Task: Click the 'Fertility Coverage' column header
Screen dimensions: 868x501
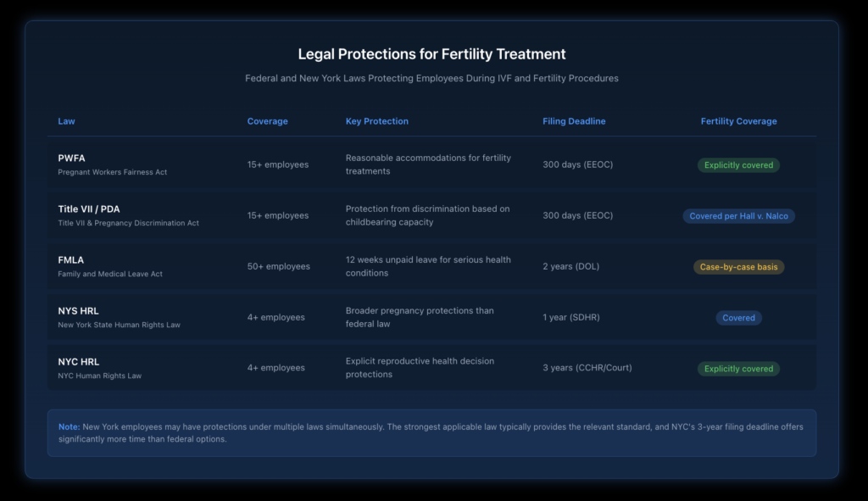Action: [x=738, y=121]
